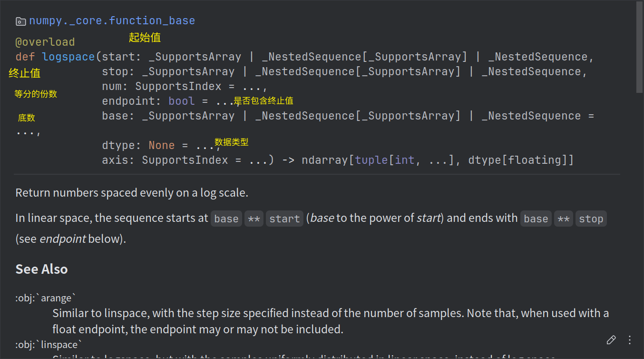
Task: Click the sentence starting "Similar to linspace, with the step size"
Action: click(x=331, y=321)
